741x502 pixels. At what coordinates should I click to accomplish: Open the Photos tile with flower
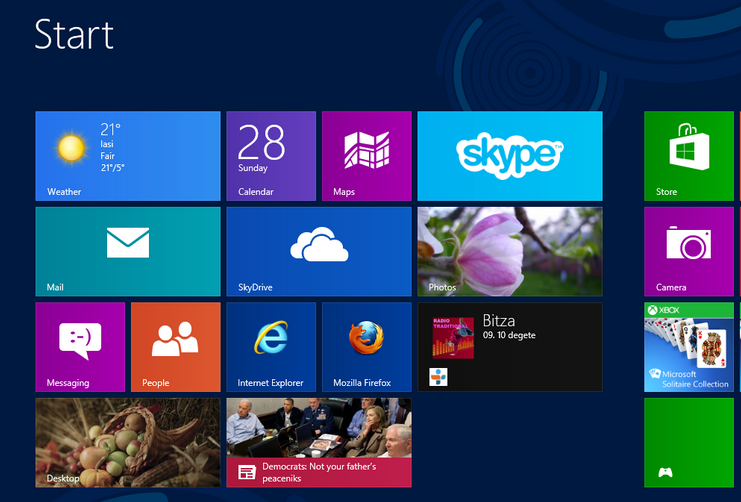tap(510, 251)
